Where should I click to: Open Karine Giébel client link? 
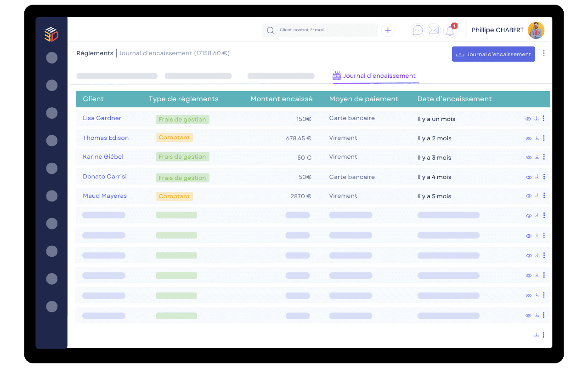pos(103,157)
